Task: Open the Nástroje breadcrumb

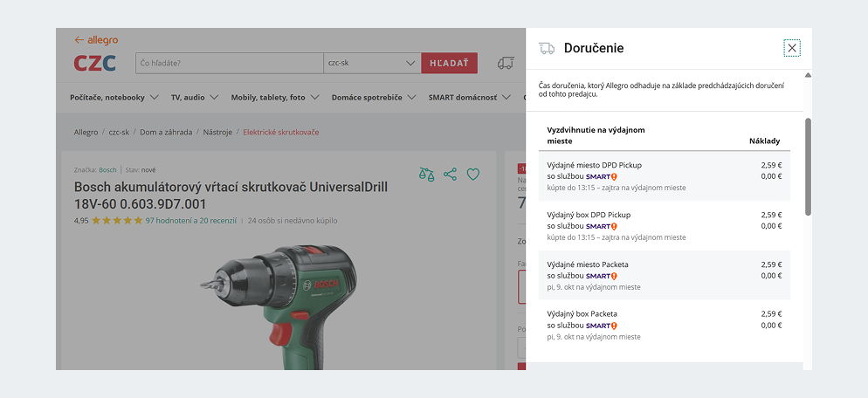Action: click(217, 133)
